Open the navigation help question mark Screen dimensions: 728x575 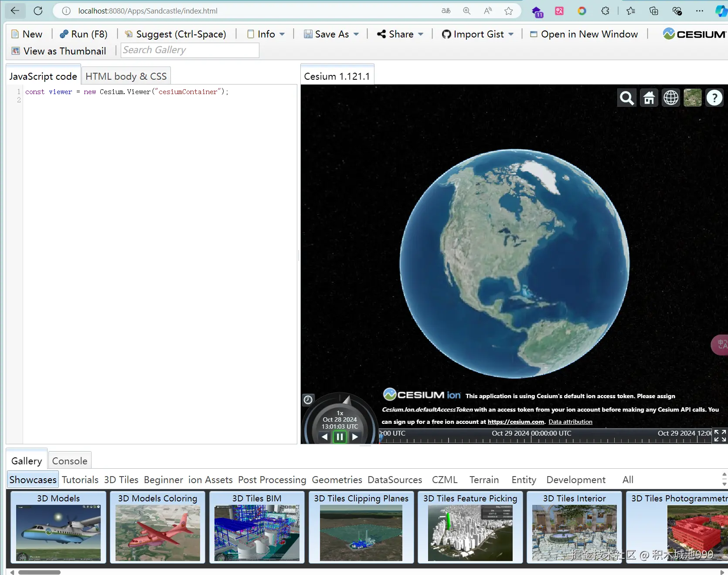coord(714,98)
